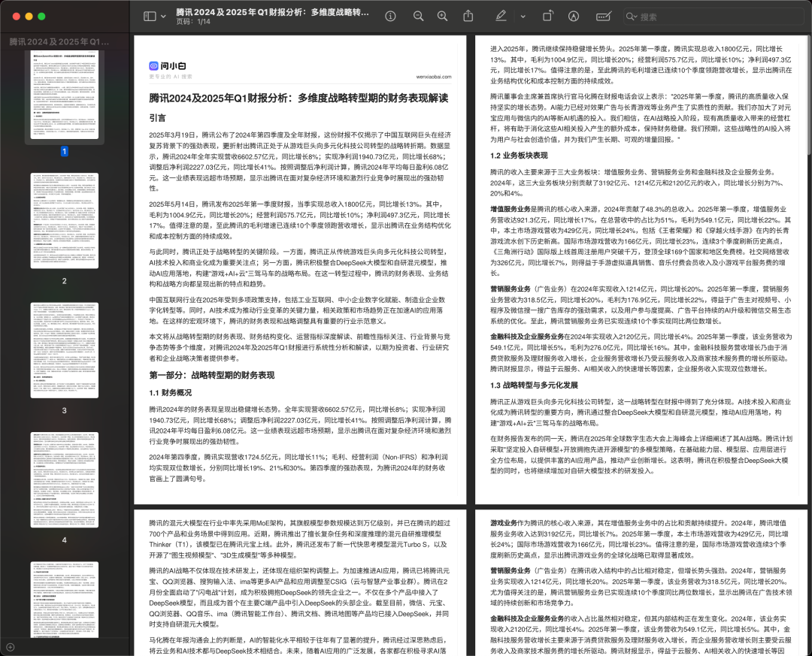Open the wenxiaobai.com link
The image size is (812, 656).
pyautogui.click(x=434, y=77)
